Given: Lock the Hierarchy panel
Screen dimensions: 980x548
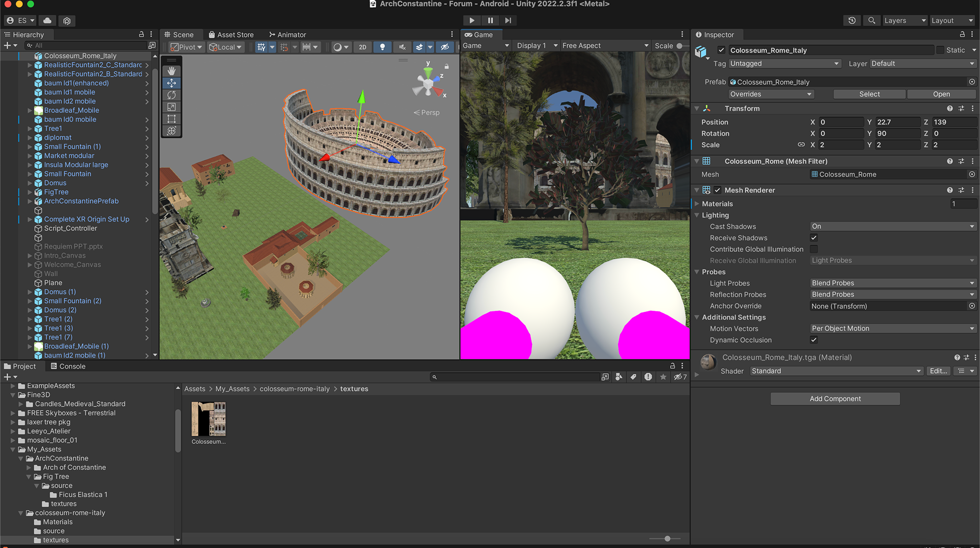Looking at the screenshot, I should [x=141, y=34].
